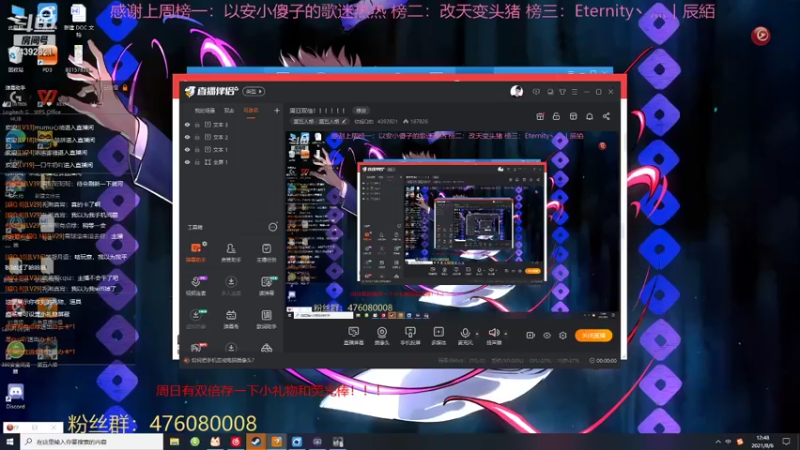
Task: Lock the 文本 3 layer
Action: click(x=197, y=124)
